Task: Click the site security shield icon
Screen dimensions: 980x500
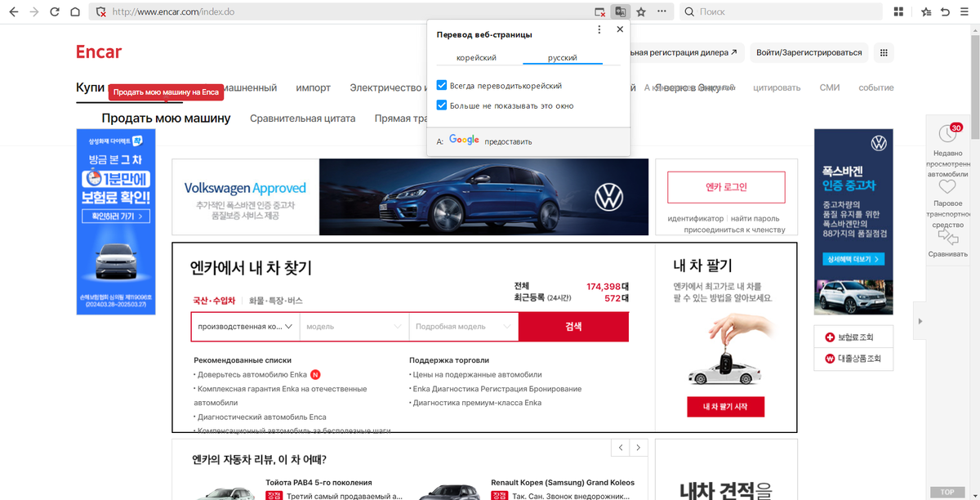Action: coord(101,12)
